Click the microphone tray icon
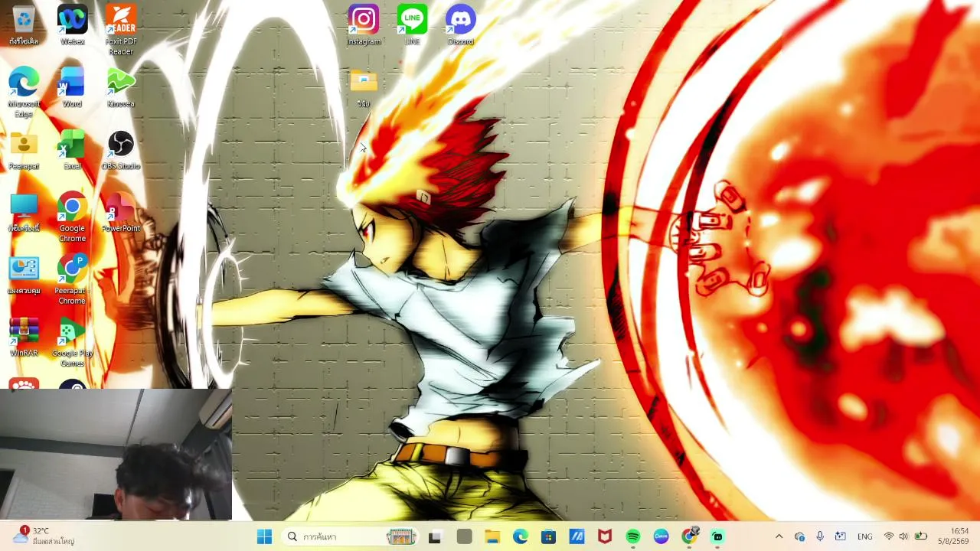 [x=820, y=536]
